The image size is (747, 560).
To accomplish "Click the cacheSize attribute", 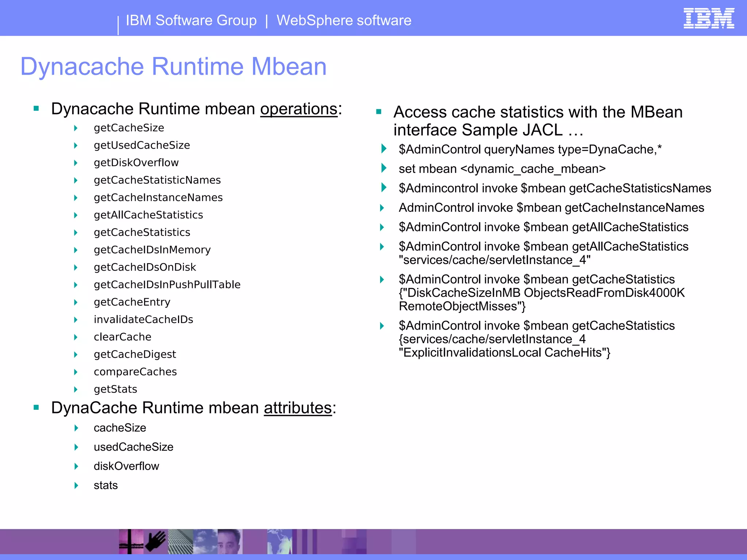I will (120, 428).
